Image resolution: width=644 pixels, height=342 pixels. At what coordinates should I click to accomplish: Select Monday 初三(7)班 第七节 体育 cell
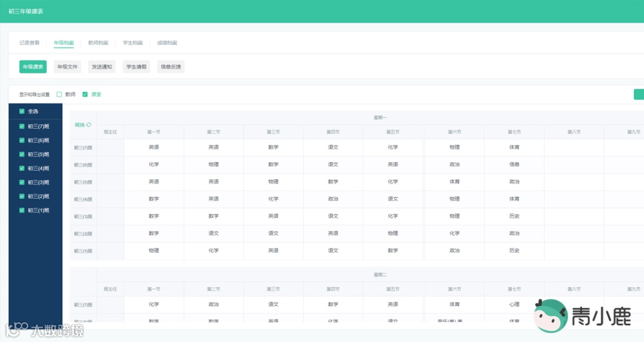point(514,147)
